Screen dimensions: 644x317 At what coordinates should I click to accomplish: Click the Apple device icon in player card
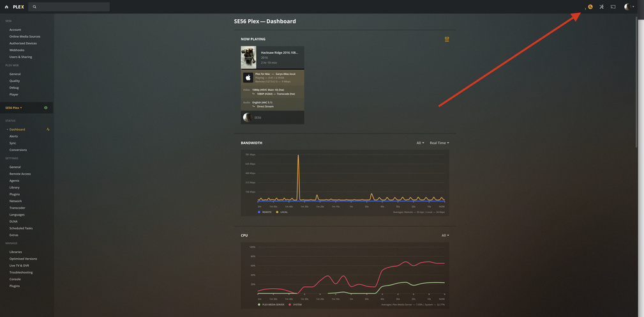pyautogui.click(x=248, y=77)
